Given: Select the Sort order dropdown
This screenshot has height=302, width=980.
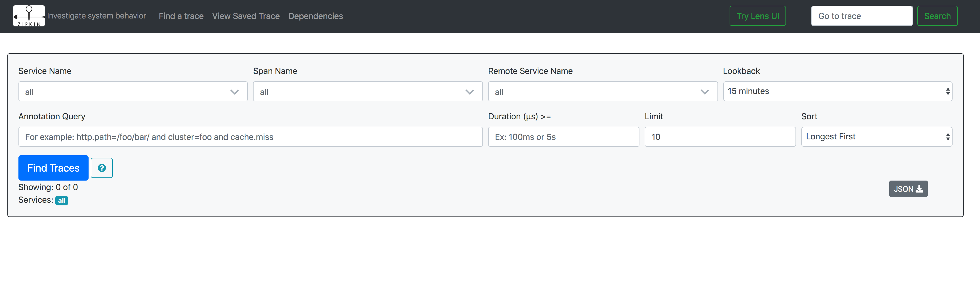Looking at the screenshot, I should [x=875, y=136].
